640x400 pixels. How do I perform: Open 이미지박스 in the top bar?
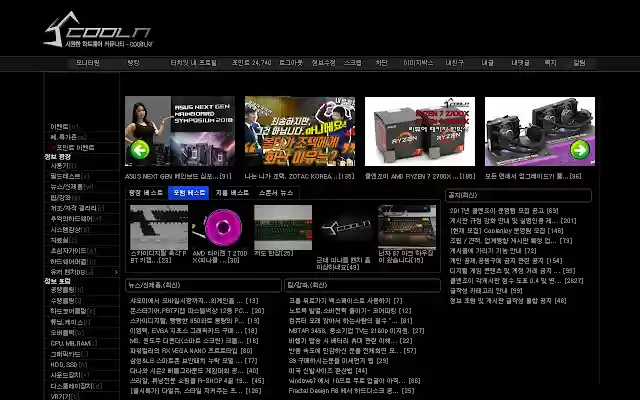pos(418,63)
